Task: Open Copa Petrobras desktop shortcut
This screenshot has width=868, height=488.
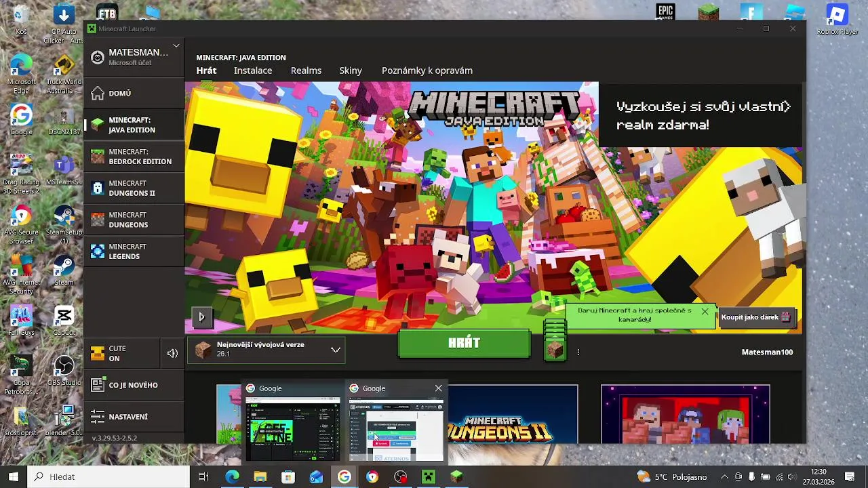Action: click(x=21, y=375)
